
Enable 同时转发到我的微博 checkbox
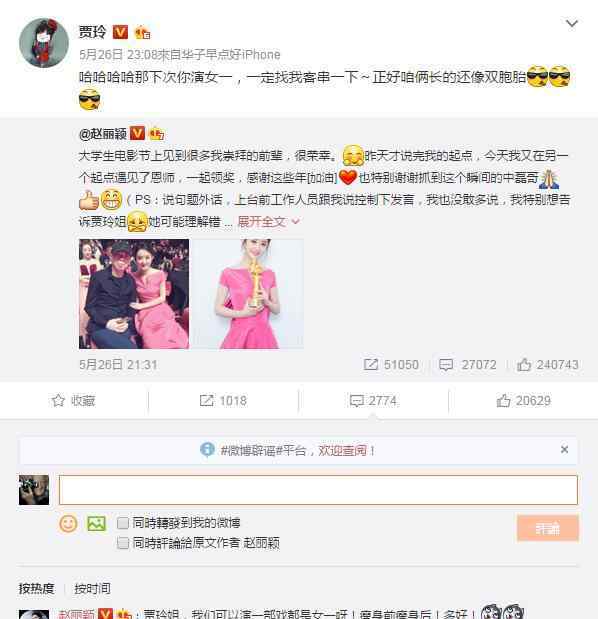point(123,523)
